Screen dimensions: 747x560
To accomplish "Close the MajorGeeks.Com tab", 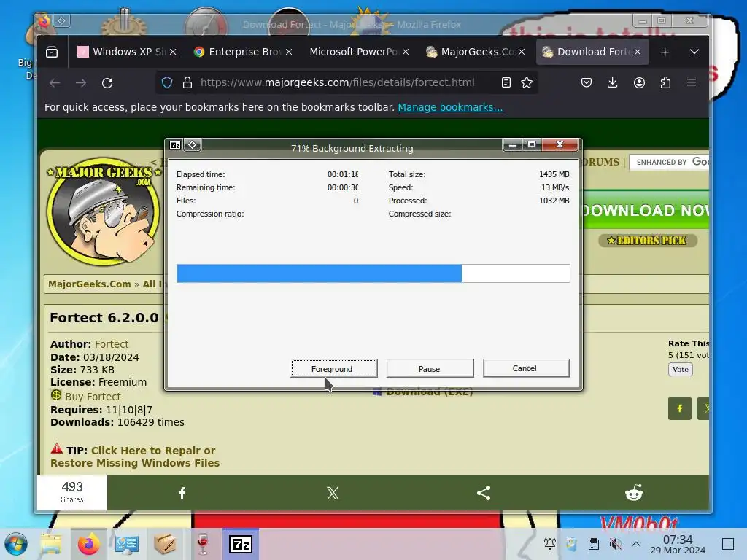I will click(522, 52).
